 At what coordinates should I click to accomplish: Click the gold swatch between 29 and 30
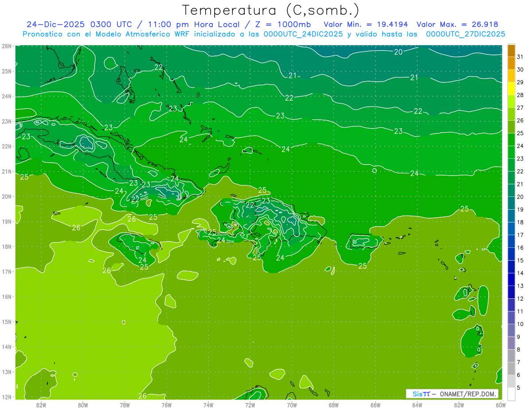(x=511, y=76)
